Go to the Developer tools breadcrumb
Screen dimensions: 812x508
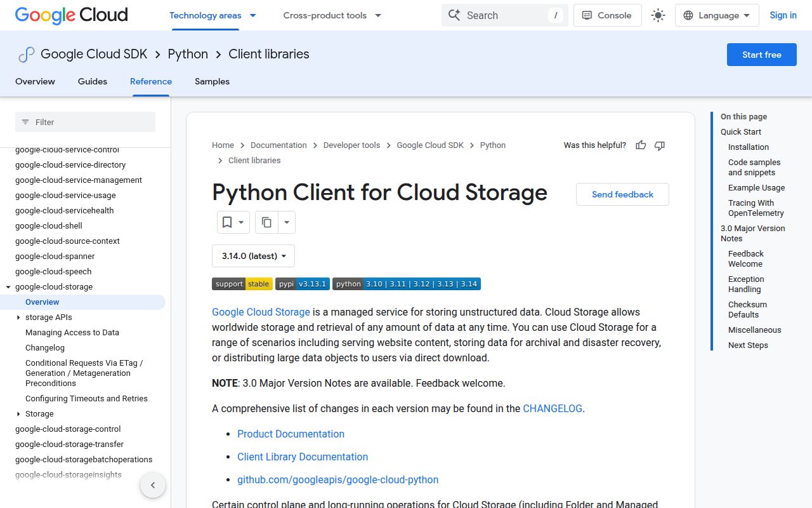351,145
